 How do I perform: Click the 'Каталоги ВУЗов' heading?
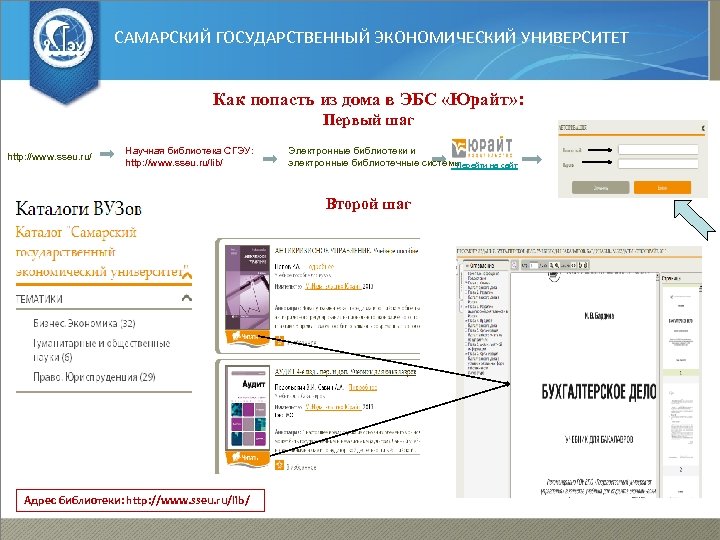click(x=79, y=209)
